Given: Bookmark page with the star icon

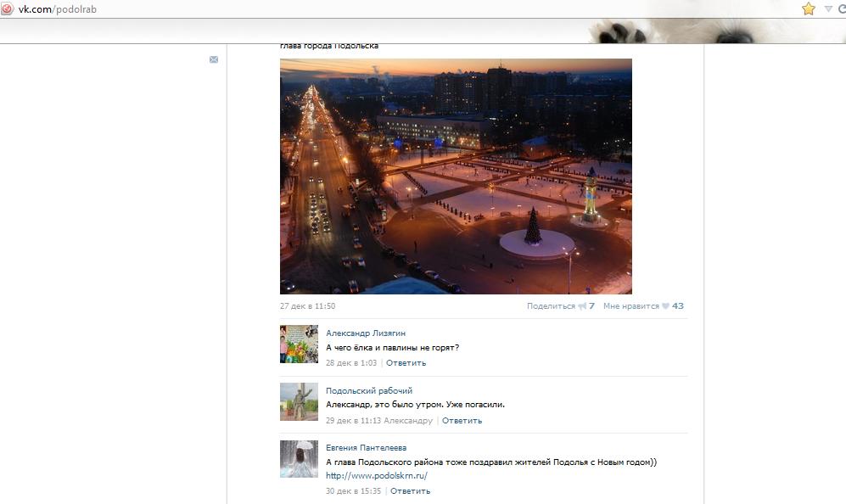Looking at the screenshot, I should pyautogui.click(x=808, y=8).
